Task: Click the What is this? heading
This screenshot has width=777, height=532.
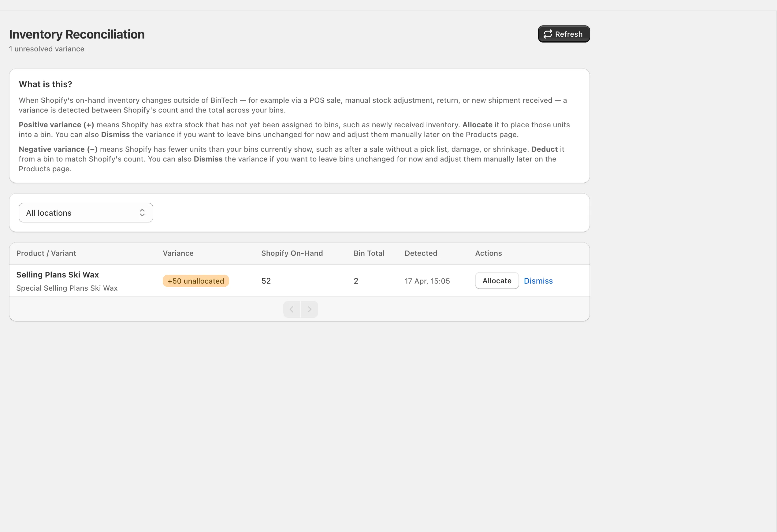Action: point(46,84)
